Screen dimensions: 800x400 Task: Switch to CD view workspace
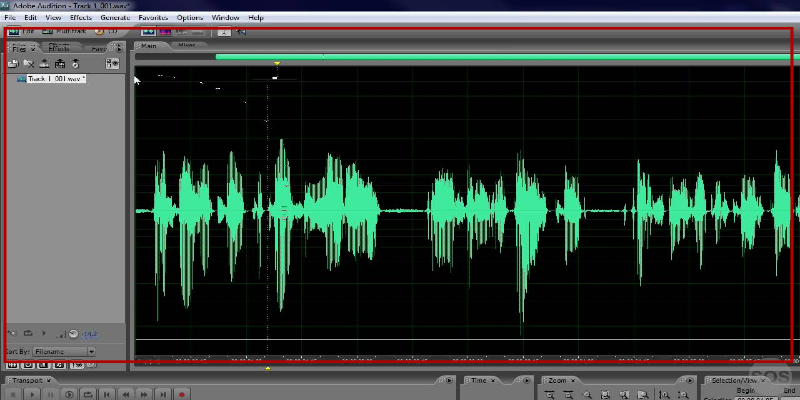tap(106, 32)
